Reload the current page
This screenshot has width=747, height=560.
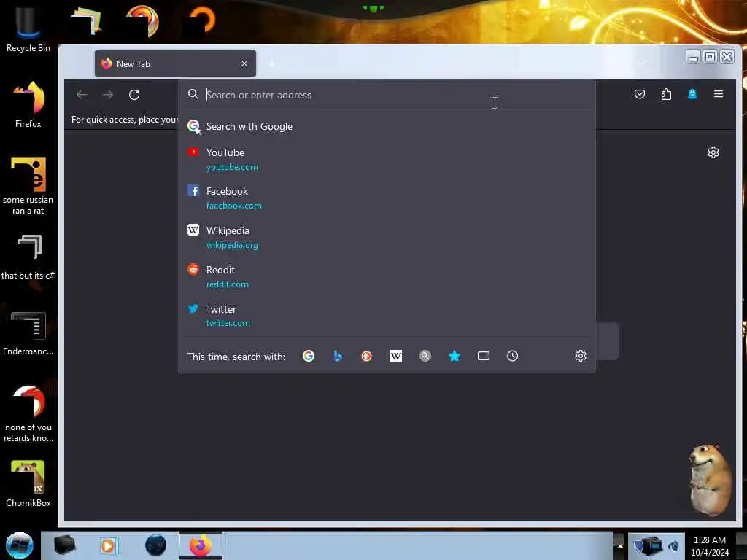coord(134,95)
